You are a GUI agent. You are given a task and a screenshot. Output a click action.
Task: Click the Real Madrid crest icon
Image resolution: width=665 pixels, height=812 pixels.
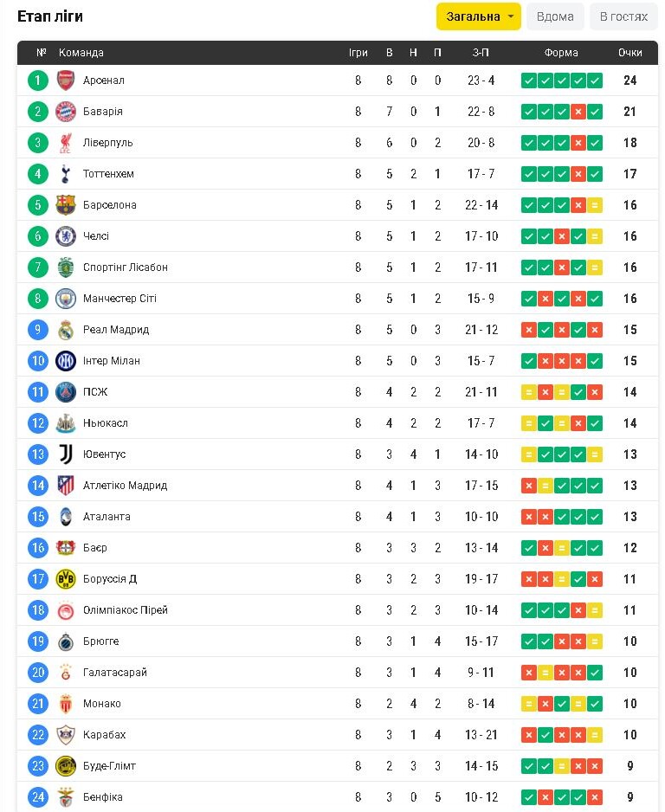[66, 330]
